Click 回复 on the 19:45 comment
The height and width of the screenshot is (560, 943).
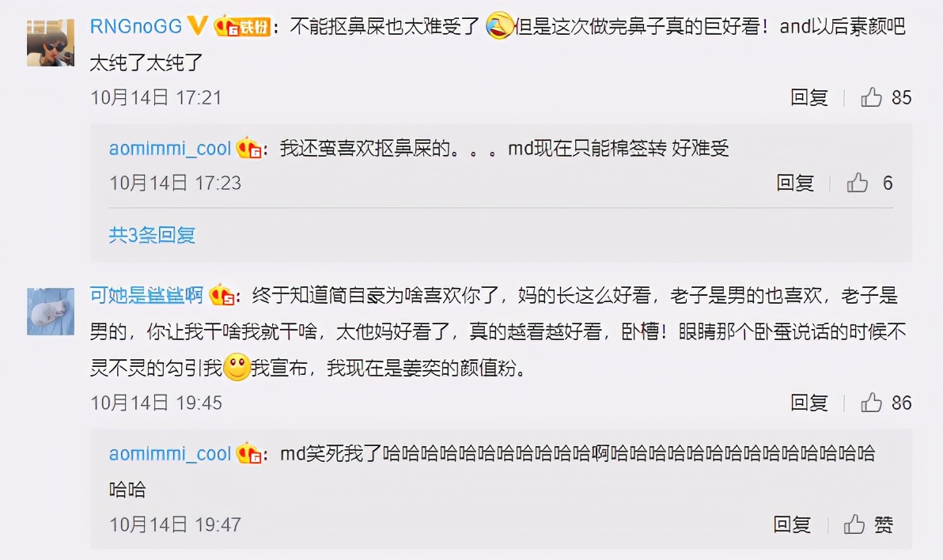point(809,402)
